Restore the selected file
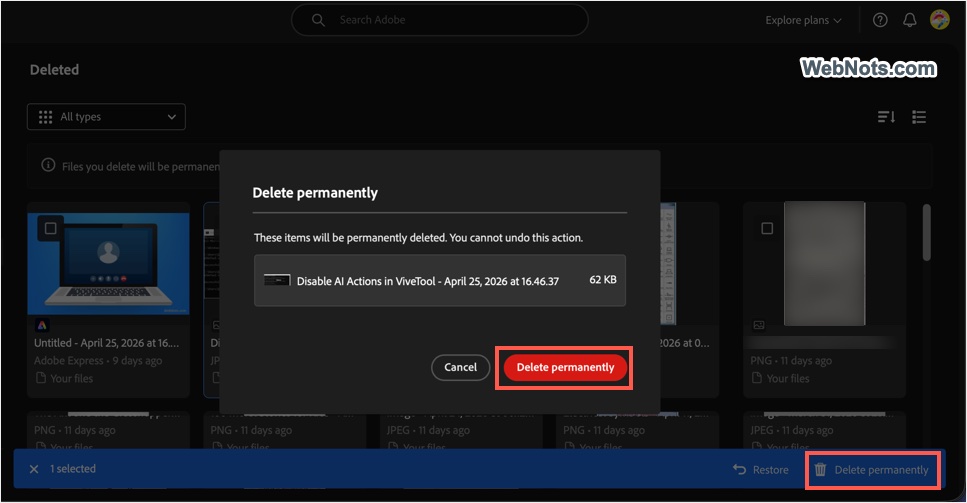This screenshot has width=967, height=503. click(x=761, y=470)
